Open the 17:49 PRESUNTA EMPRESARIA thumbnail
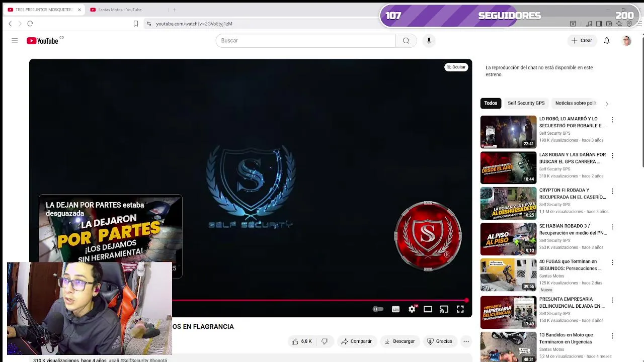The image size is (644, 362). tap(508, 312)
